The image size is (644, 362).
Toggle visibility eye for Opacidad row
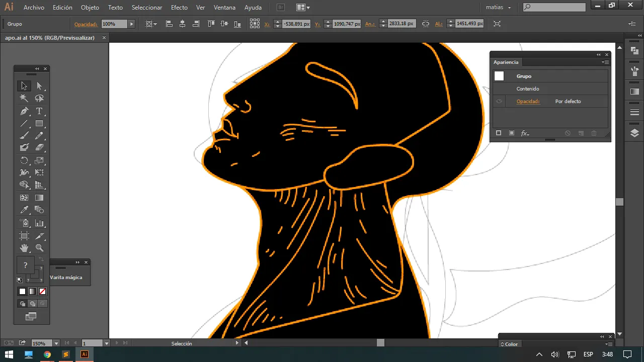tap(499, 102)
